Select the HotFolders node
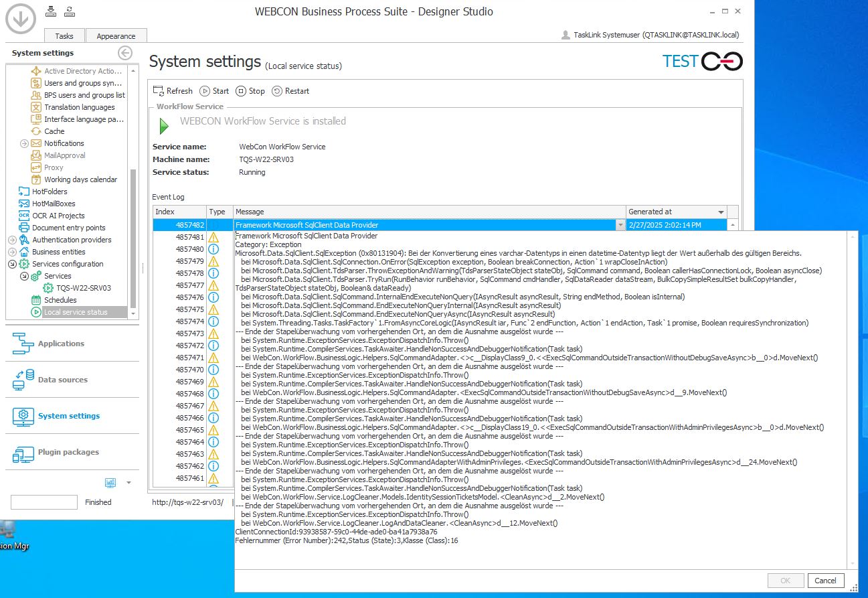 click(44, 192)
